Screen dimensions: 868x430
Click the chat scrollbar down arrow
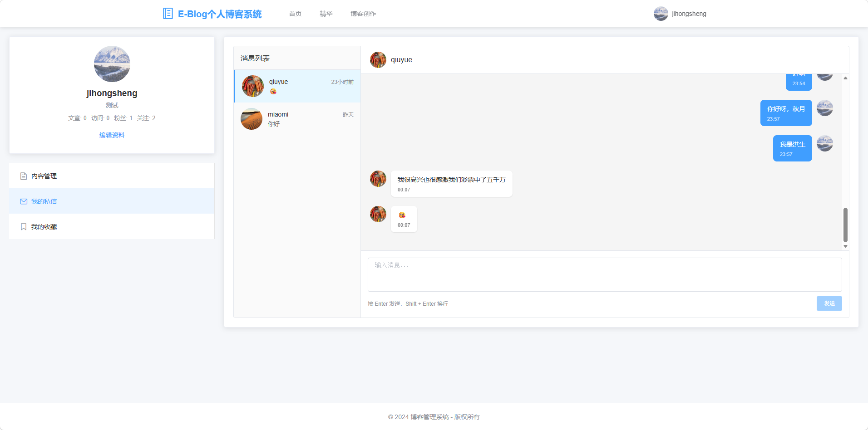(845, 246)
